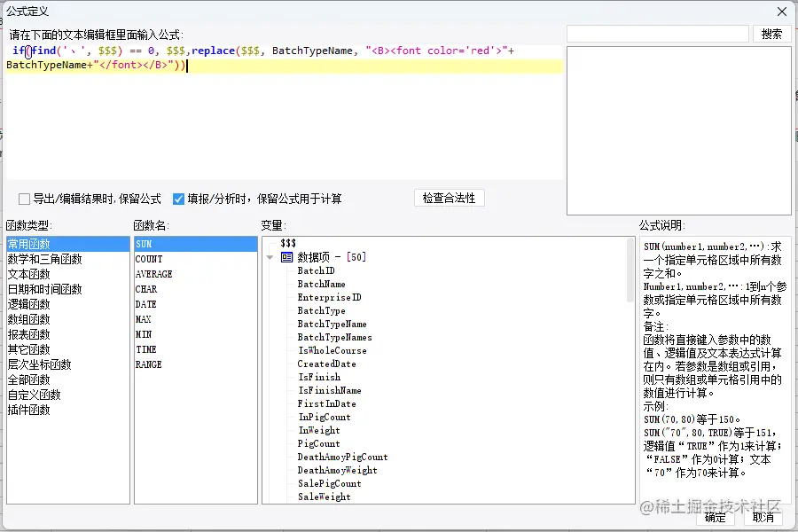Select the IsFinishName variable
Screen dimensions: 798x532
click(x=330, y=390)
